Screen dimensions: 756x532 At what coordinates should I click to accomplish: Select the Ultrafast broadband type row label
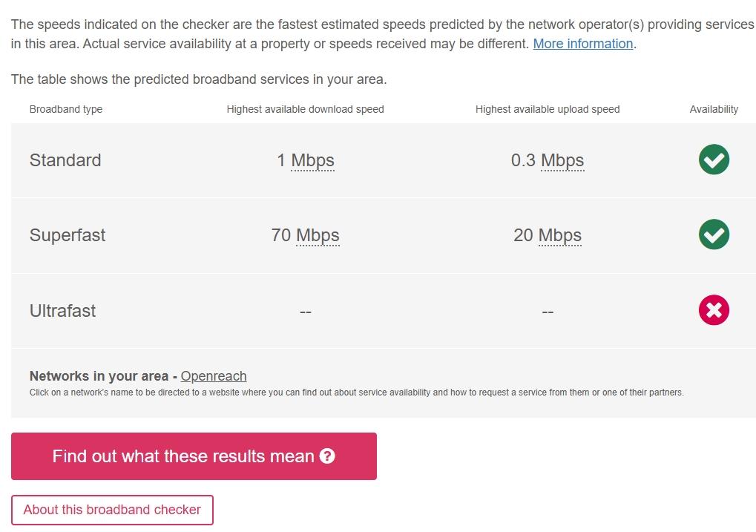pyautogui.click(x=62, y=311)
